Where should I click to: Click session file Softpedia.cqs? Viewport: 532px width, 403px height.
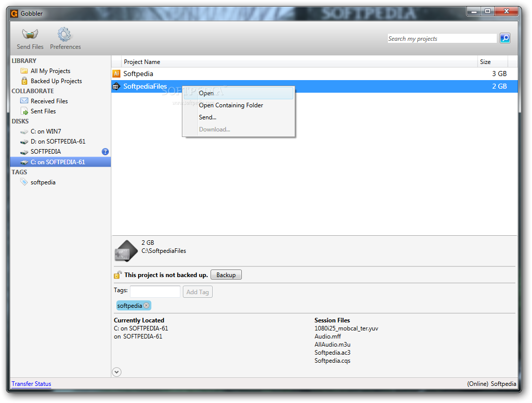pos(332,361)
